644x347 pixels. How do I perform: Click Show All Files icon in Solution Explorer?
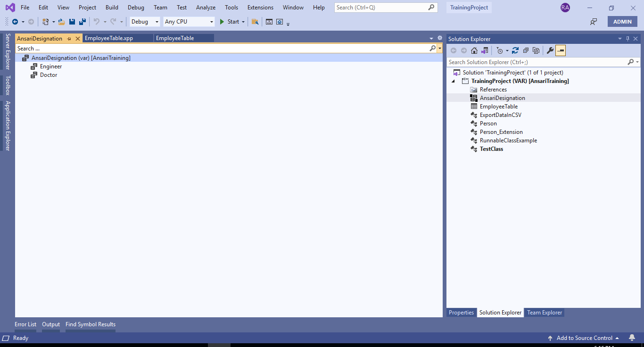click(x=536, y=50)
